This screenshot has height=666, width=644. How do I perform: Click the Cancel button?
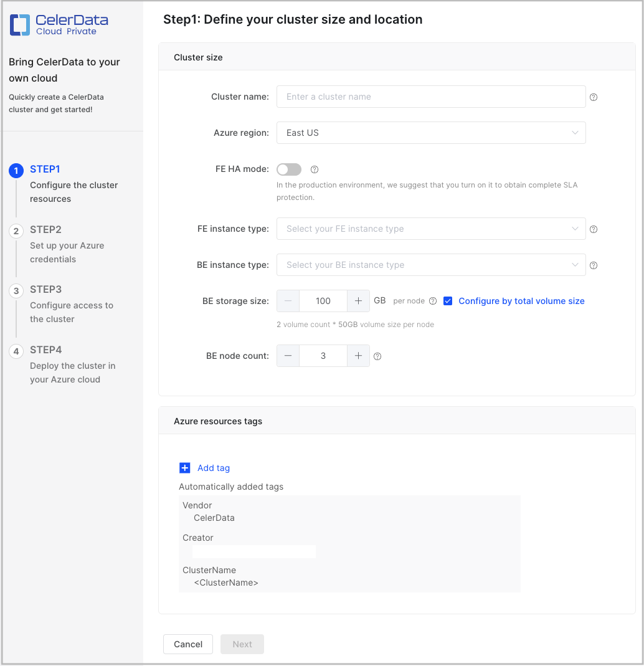(x=188, y=644)
